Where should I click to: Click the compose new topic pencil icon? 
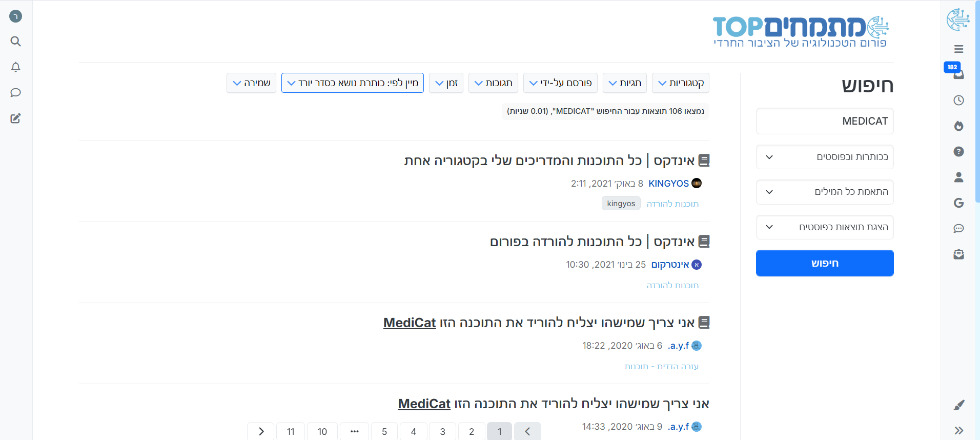(x=16, y=118)
